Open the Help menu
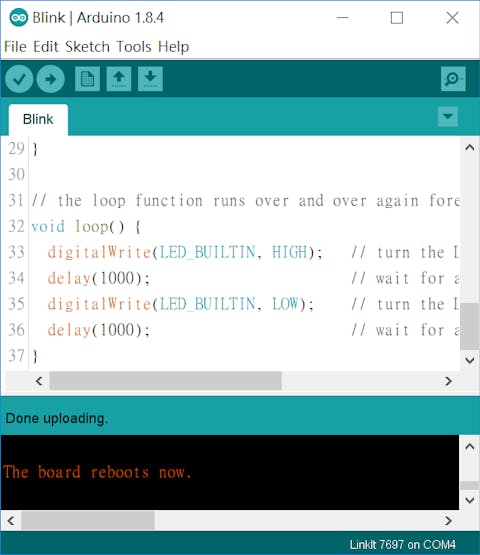 173,47
